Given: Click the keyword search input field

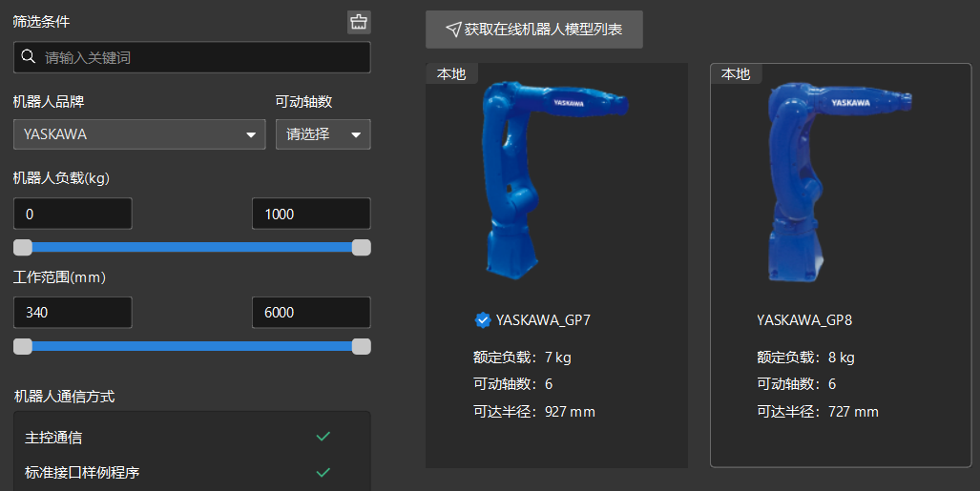Looking at the screenshot, I should click(192, 57).
